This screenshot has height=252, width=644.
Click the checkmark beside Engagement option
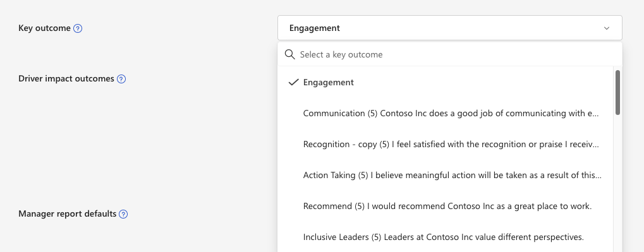(x=293, y=83)
